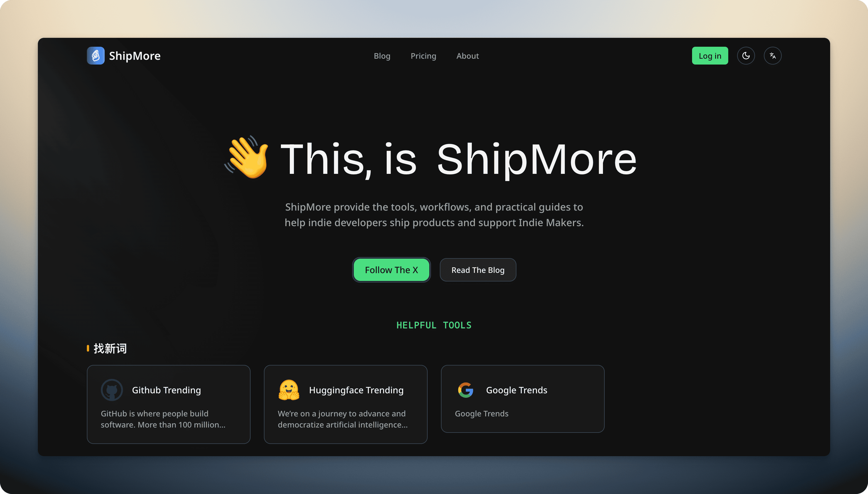
Task: Toggle dark mode with the moon icon
Action: coord(746,55)
